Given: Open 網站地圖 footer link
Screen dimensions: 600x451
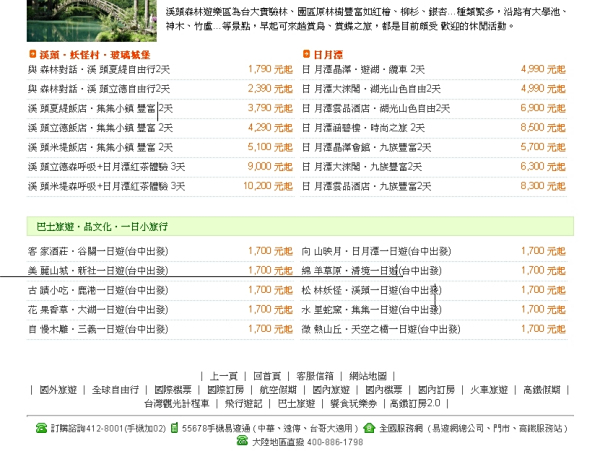Looking at the screenshot, I should pos(368,376).
